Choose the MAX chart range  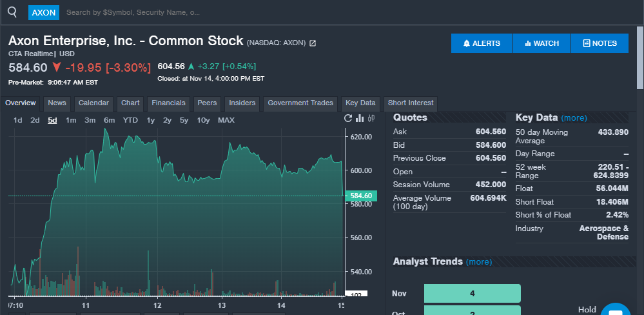(x=226, y=120)
